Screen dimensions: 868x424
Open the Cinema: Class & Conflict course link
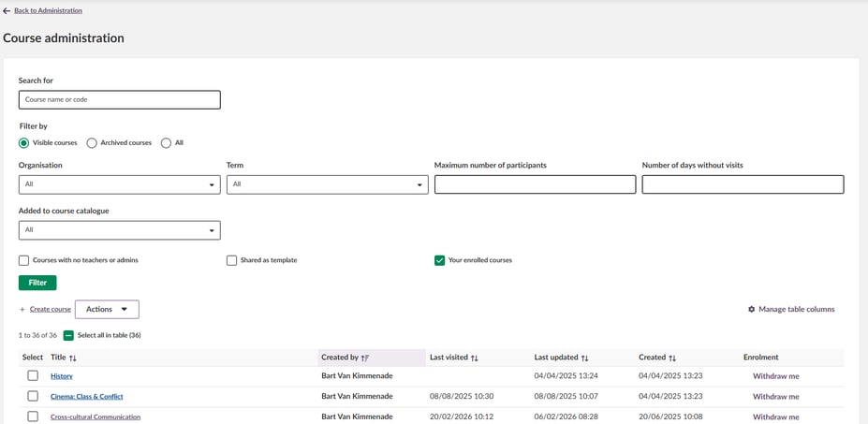tap(86, 396)
